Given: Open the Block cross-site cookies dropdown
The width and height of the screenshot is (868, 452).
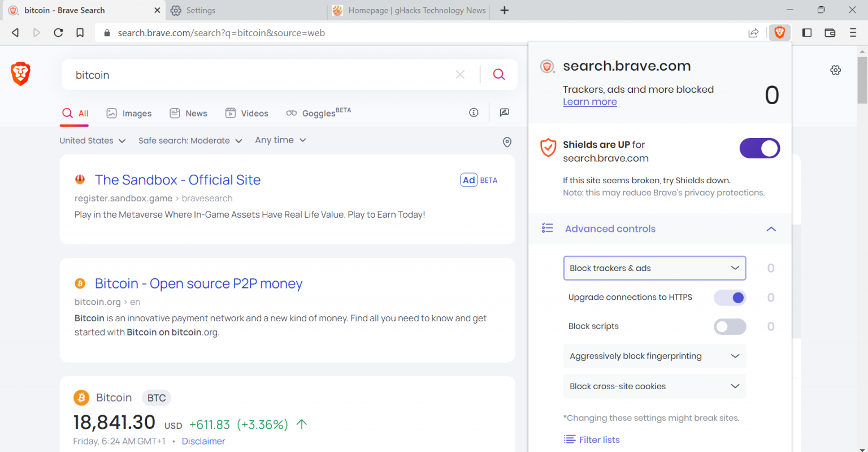Looking at the screenshot, I should pyautogui.click(x=654, y=386).
